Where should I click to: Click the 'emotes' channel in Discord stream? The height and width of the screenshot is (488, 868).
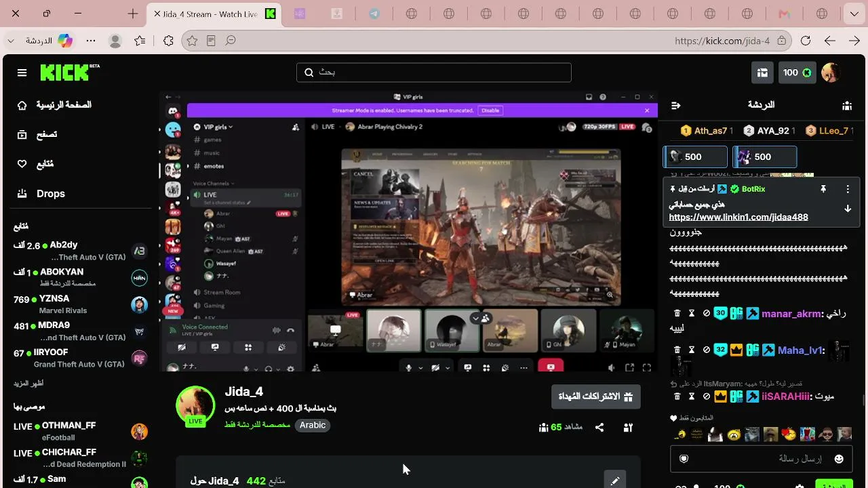point(214,166)
